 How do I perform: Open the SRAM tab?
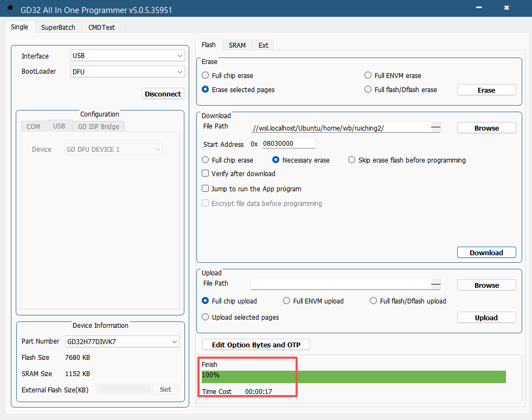[x=237, y=45]
